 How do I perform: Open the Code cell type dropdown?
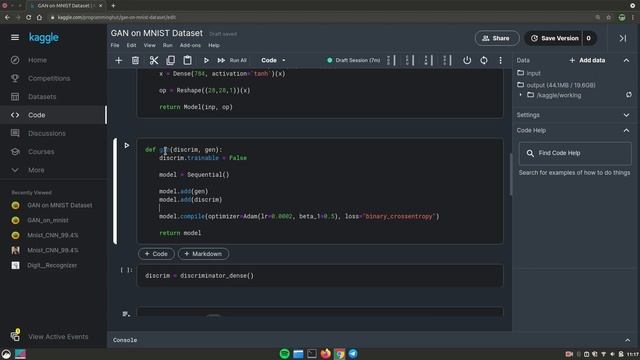273,60
